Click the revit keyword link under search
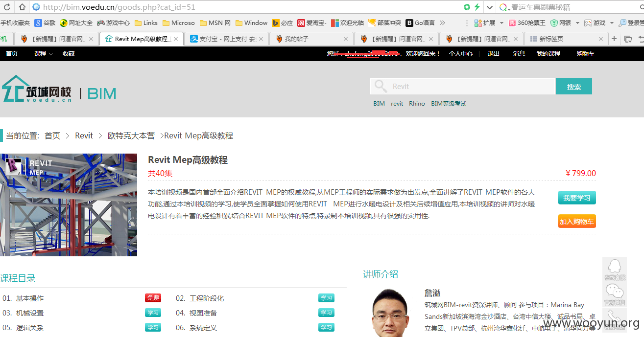 click(397, 104)
